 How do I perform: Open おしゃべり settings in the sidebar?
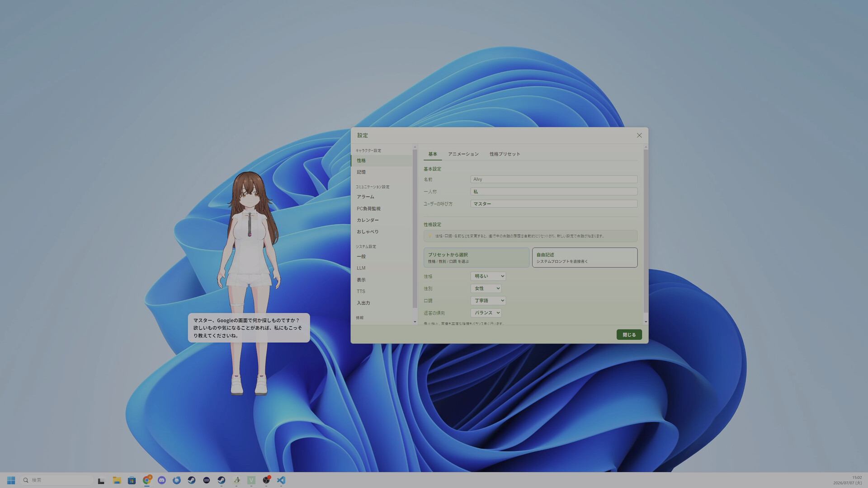382,232
